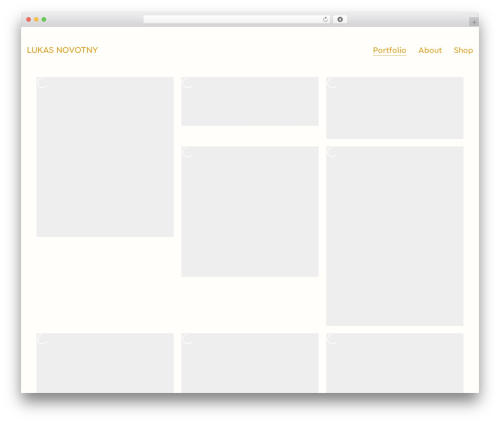Click the yellow minimize window button
Viewport: 500px width, 423px height.
click(x=36, y=20)
